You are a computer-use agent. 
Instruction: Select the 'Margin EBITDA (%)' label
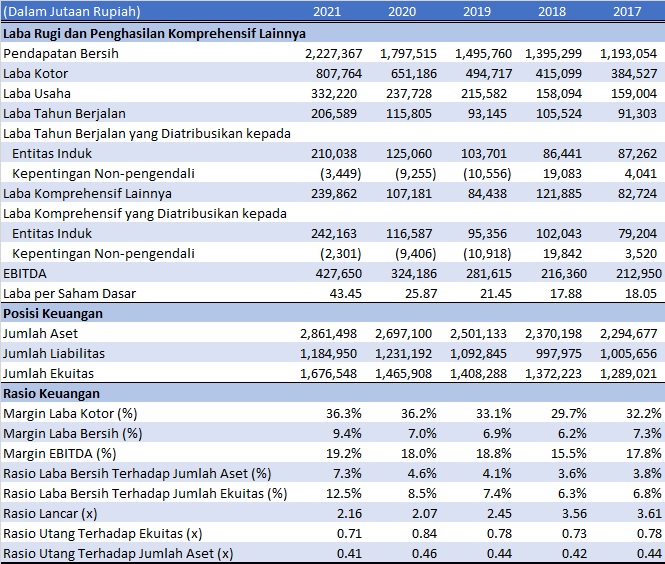pyautogui.click(x=60, y=453)
